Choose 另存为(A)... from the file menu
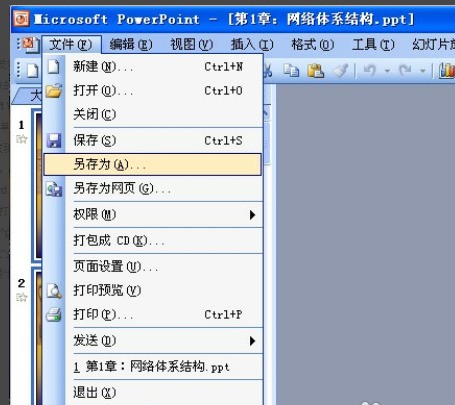This screenshot has height=405, width=455. [x=152, y=164]
